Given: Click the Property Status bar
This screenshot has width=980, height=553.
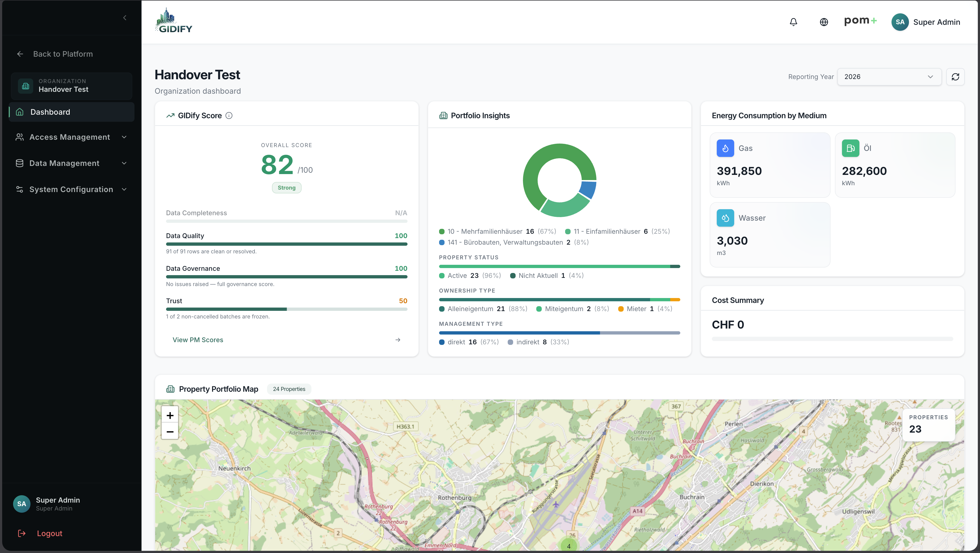Looking at the screenshot, I should pos(559,266).
